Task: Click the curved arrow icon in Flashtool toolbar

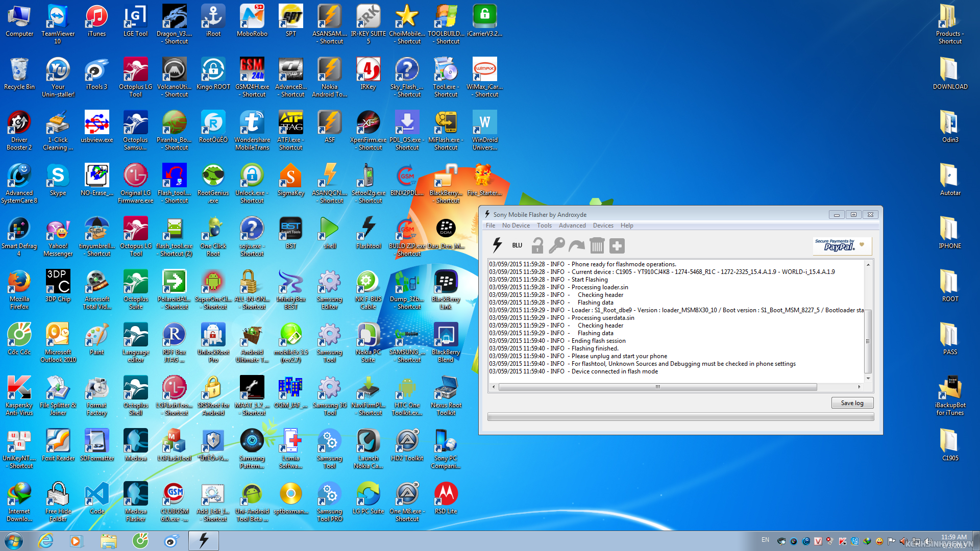Action: click(x=577, y=246)
